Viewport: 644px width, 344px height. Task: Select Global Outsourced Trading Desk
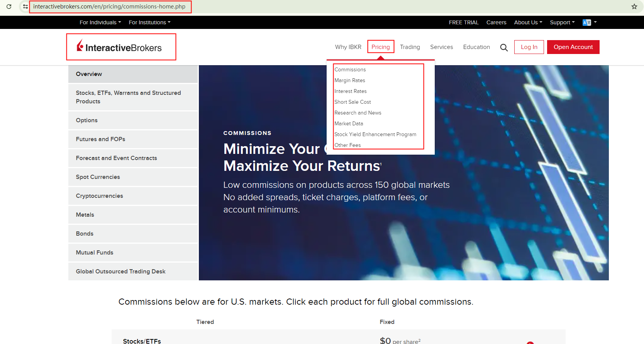[133, 271]
